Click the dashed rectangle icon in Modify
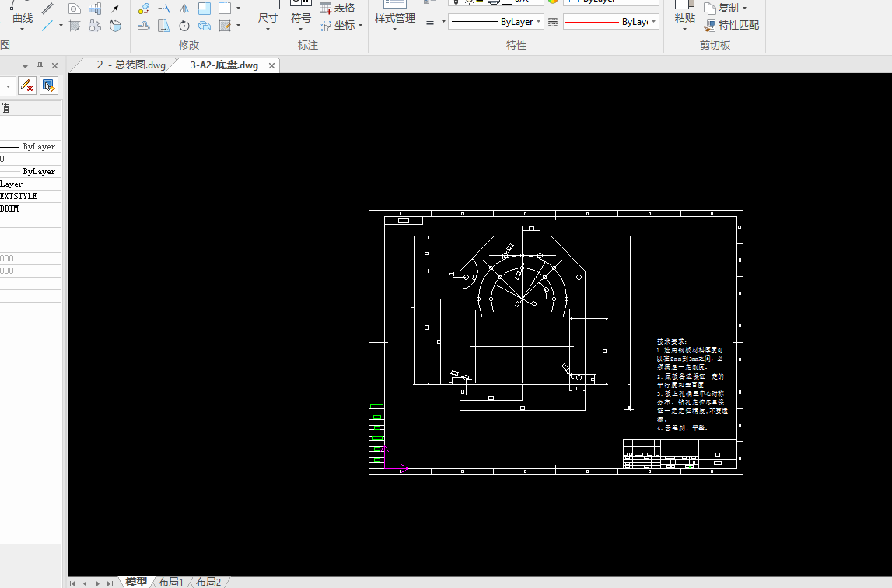This screenshot has width=892, height=588. [x=225, y=8]
